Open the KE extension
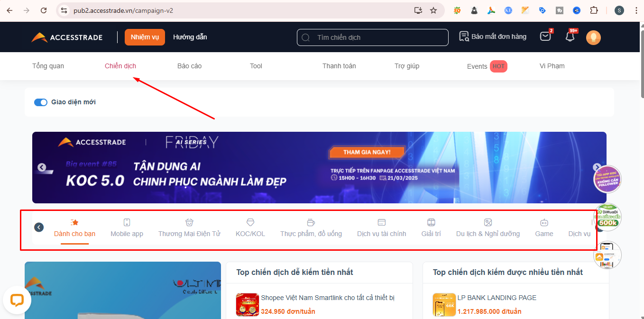This screenshot has width=644, height=319. tap(508, 10)
